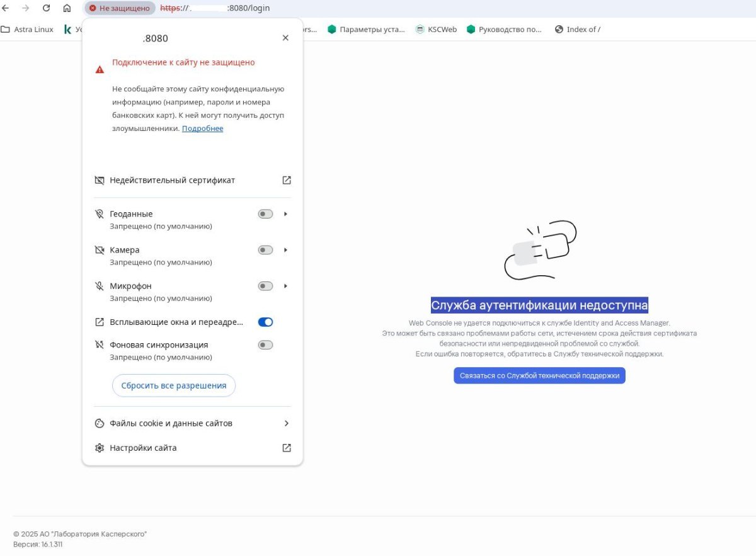The height and width of the screenshot is (556, 756).
Task: Disable 'Всплывающие окна и переадре...' switch
Action: click(265, 322)
